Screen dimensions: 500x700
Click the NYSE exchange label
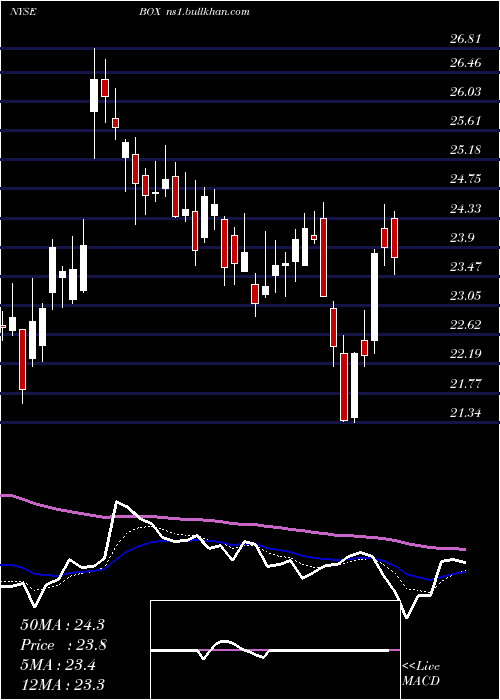[22, 12]
